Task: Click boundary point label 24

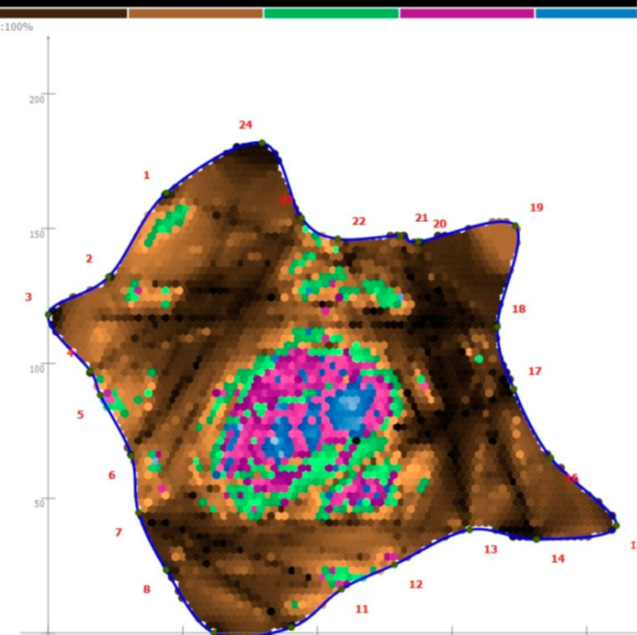Action: pyautogui.click(x=245, y=125)
